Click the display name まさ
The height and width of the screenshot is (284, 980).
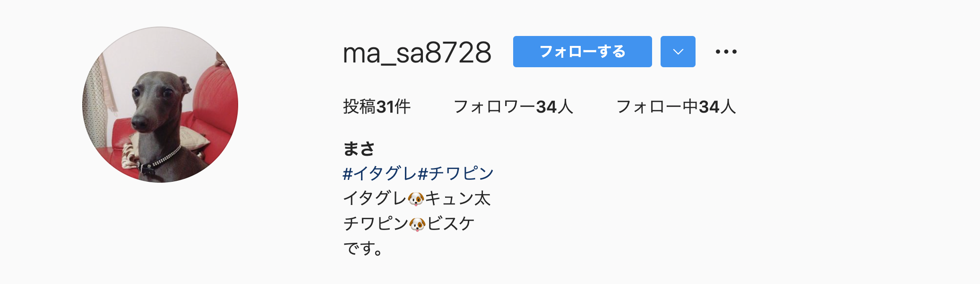pyautogui.click(x=359, y=149)
